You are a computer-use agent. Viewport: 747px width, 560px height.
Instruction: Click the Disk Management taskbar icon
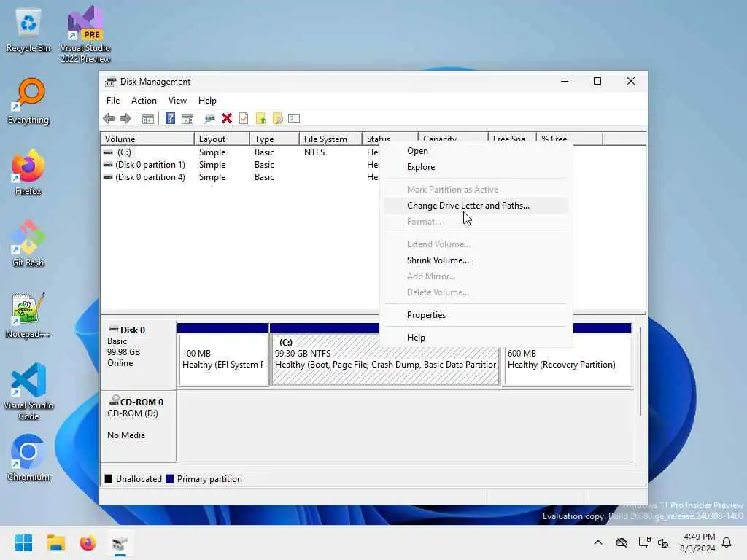[120, 542]
